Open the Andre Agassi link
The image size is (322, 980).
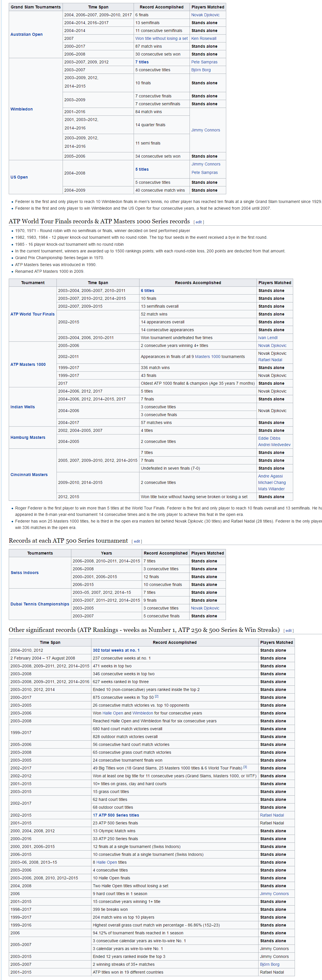tap(270, 476)
